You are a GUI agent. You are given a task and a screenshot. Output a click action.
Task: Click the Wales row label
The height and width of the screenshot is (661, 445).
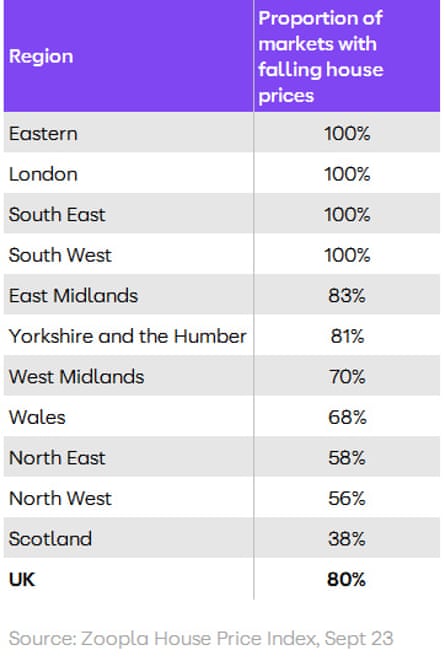(37, 417)
